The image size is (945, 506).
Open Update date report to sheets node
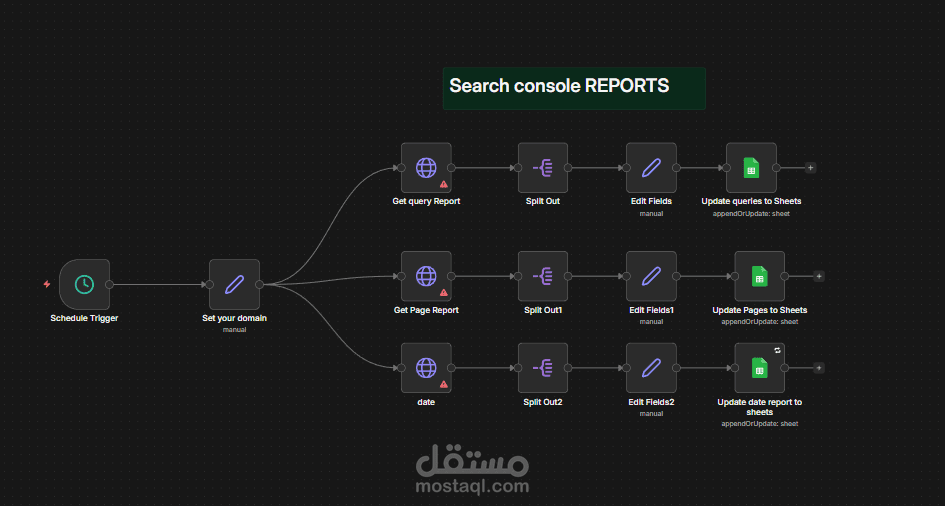[x=759, y=368]
